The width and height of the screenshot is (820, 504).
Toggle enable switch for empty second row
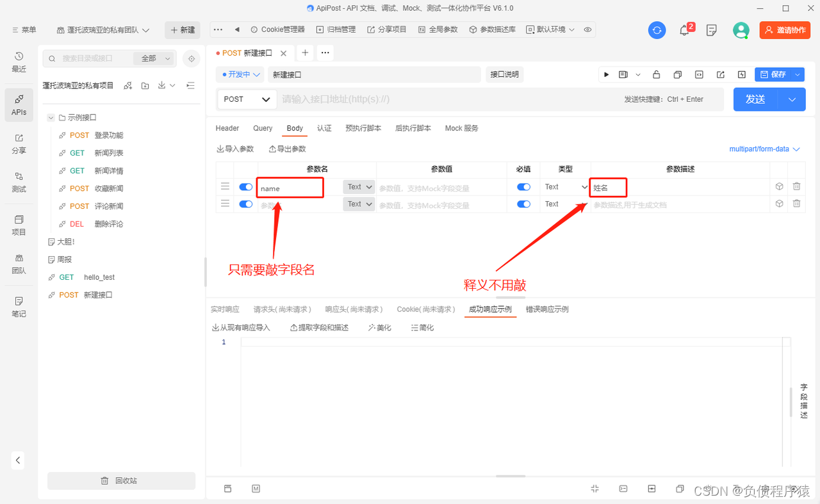point(245,204)
